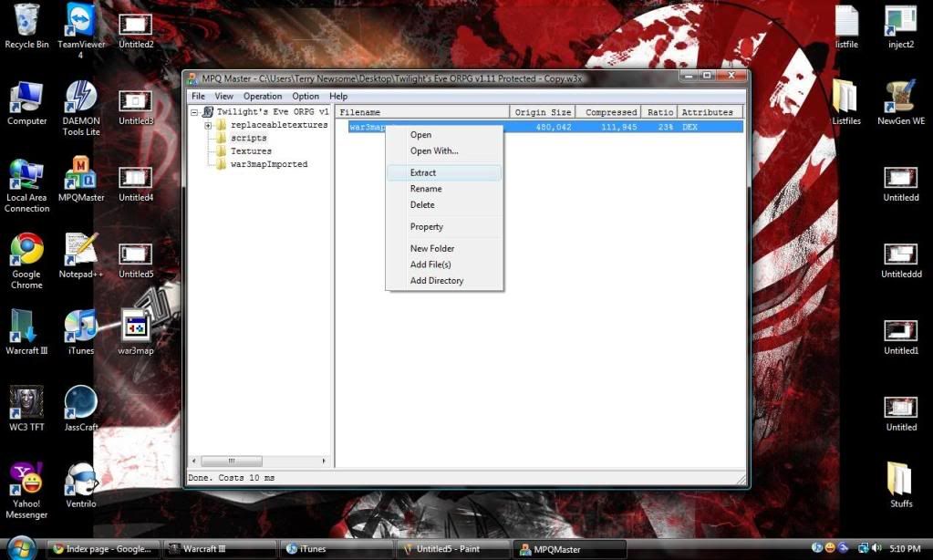Click the tree panel horizontal scrollbar thumb
The image size is (933, 560).
pos(232,461)
